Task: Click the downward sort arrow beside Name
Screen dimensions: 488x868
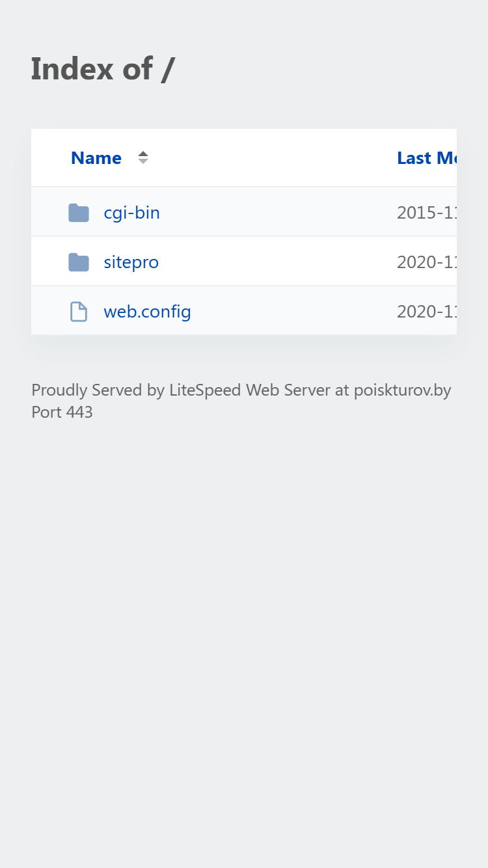Action: tap(143, 161)
